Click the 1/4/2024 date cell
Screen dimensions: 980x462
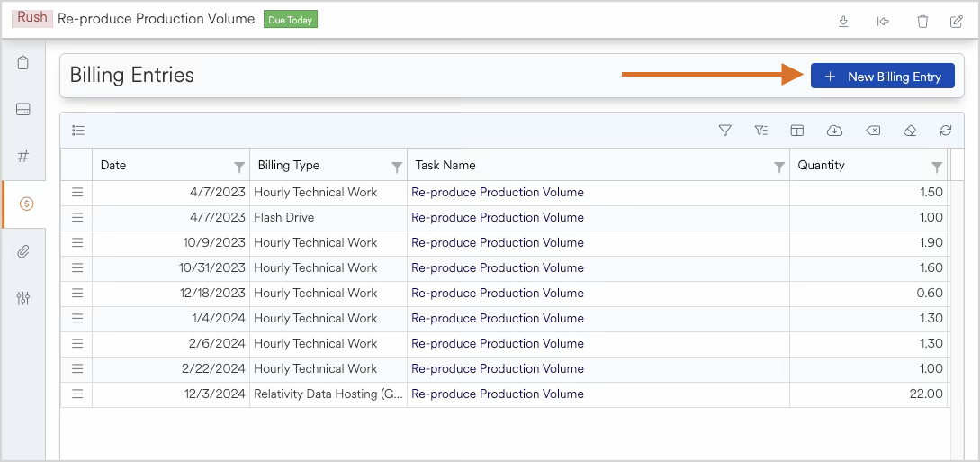pos(171,318)
